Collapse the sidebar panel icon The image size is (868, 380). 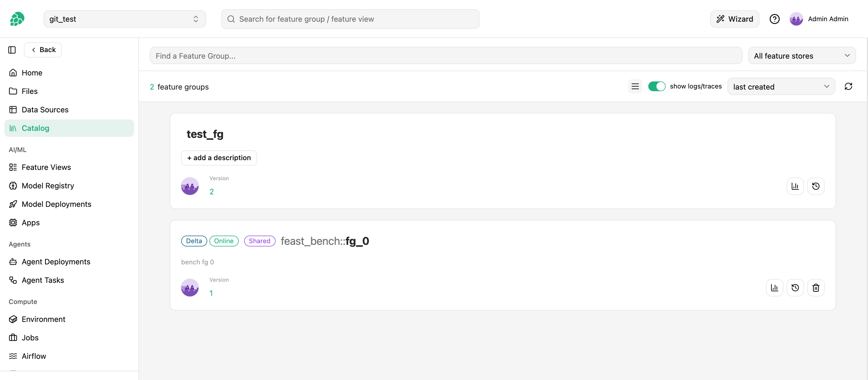(12, 50)
